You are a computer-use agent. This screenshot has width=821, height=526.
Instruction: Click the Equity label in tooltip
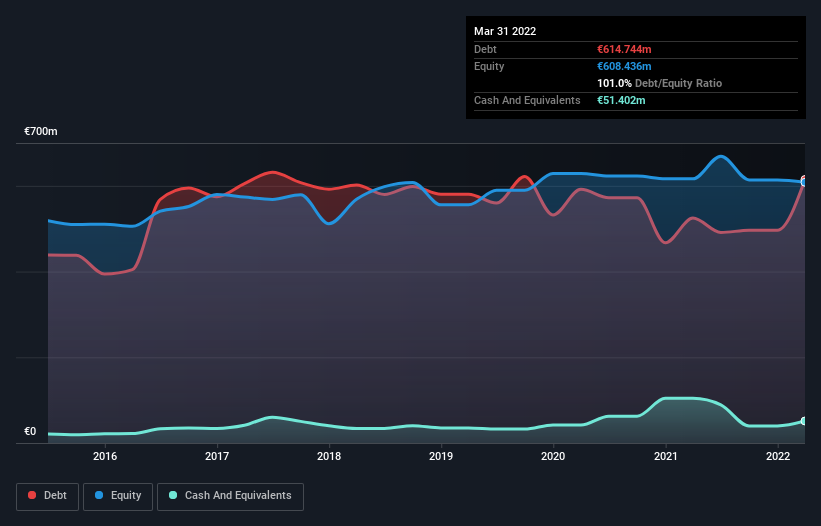tap(489, 66)
